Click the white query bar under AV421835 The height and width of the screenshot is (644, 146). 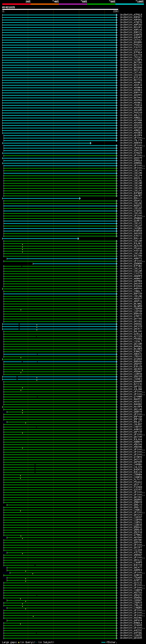[60, 10]
